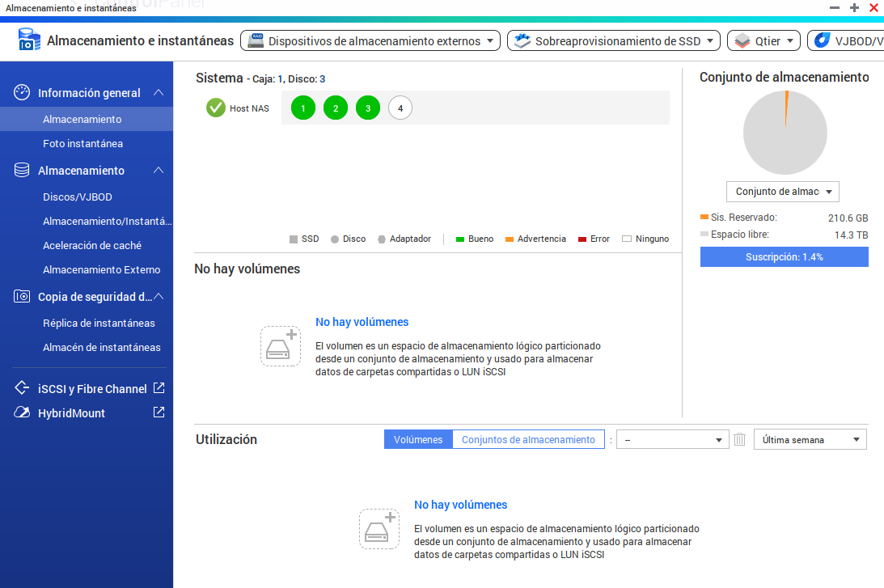
Task: Open Foto instantánea in sidebar
Action: [x=82, y=143]
